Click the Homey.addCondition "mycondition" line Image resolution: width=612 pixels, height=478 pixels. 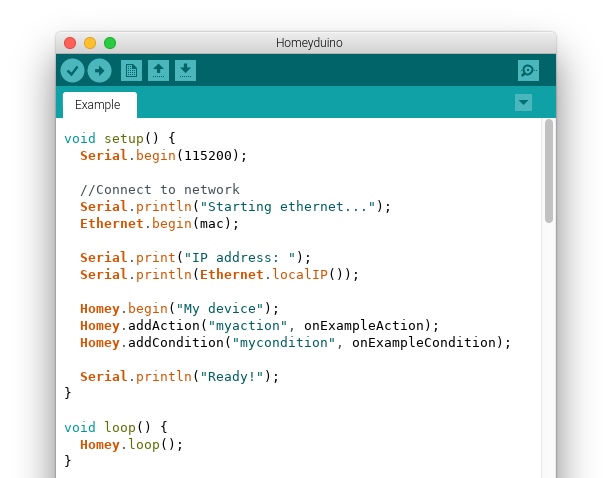point(295,343)
